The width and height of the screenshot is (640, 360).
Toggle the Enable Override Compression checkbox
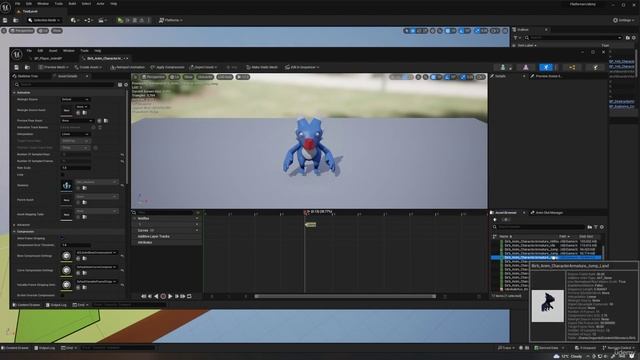click(62, 295)
